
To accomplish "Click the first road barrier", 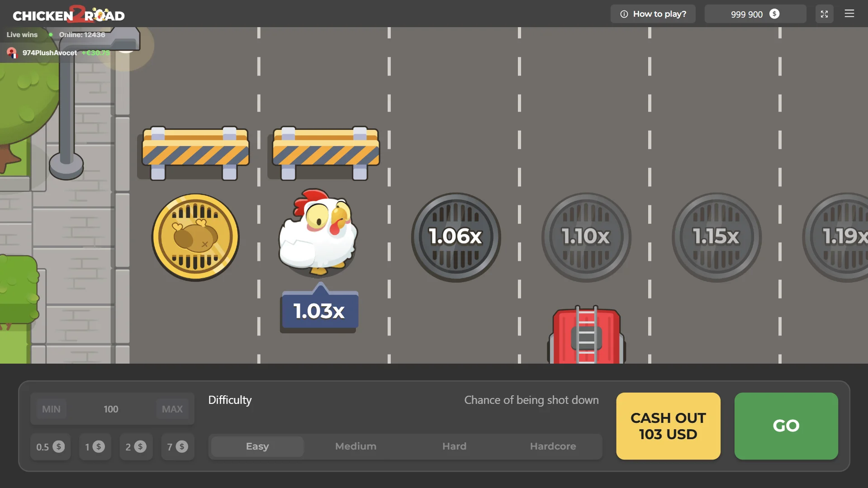I will point(195,153).
